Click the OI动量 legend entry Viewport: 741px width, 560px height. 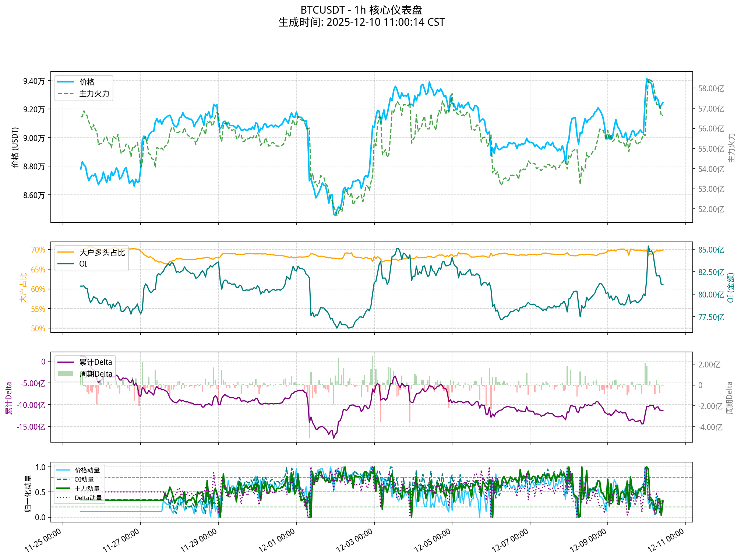[84, 479]
